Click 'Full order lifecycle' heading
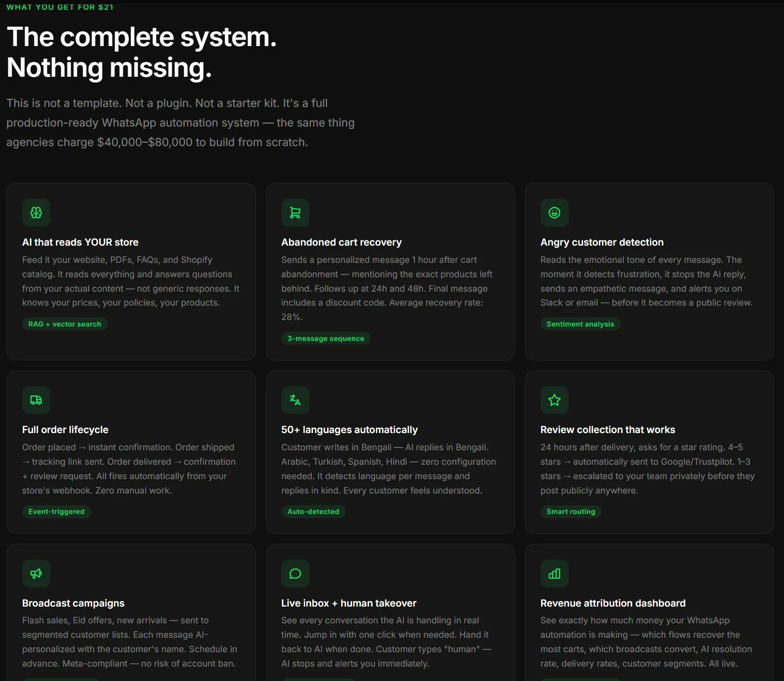 [x=65, y=430]
